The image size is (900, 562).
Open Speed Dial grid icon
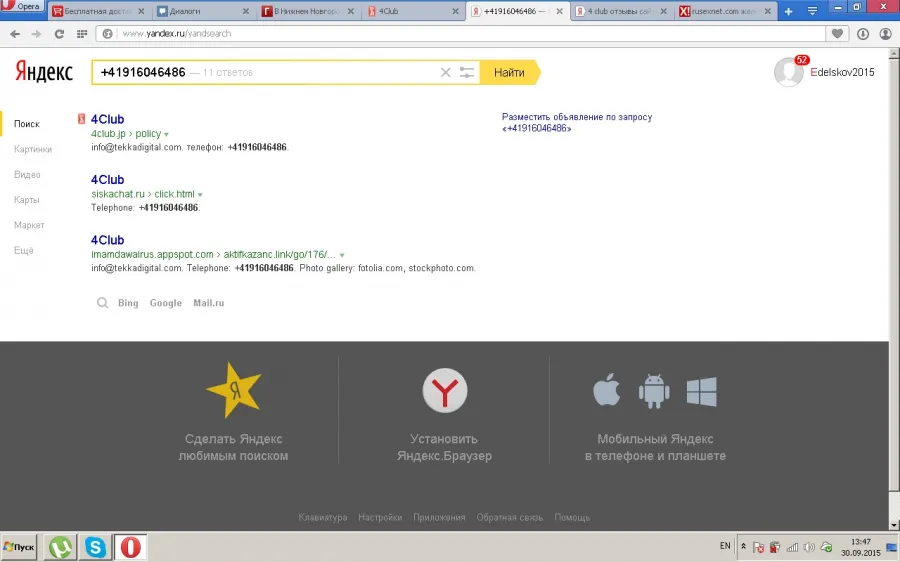point(82,34)
